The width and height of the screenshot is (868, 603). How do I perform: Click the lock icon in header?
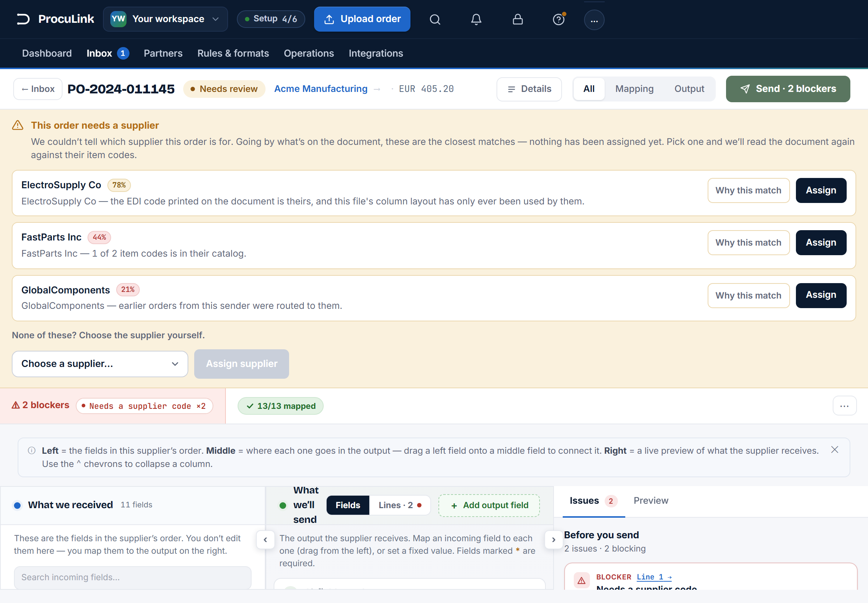[x=518, y=19]
